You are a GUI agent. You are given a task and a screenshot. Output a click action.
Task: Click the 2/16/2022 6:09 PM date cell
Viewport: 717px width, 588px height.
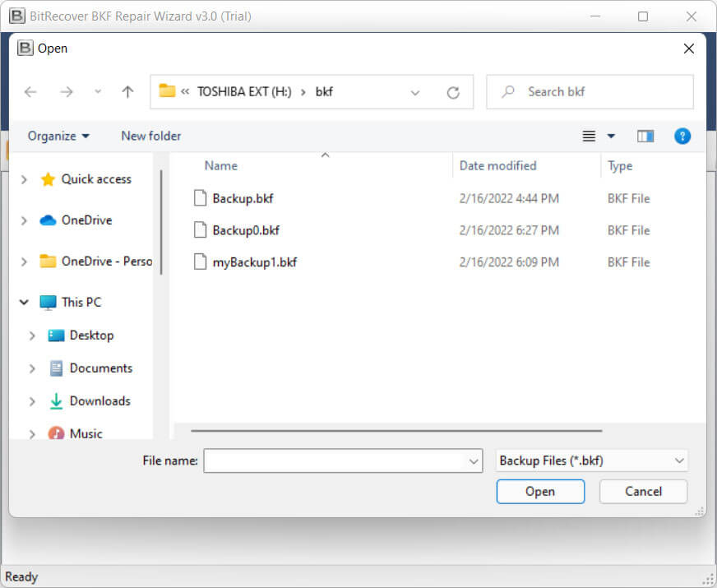coord(509,262)
